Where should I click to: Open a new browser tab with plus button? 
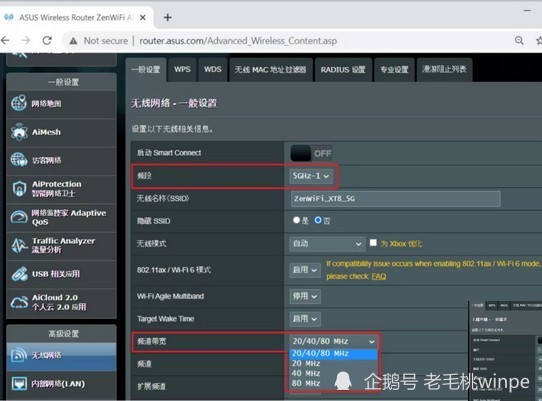[168, 17]
